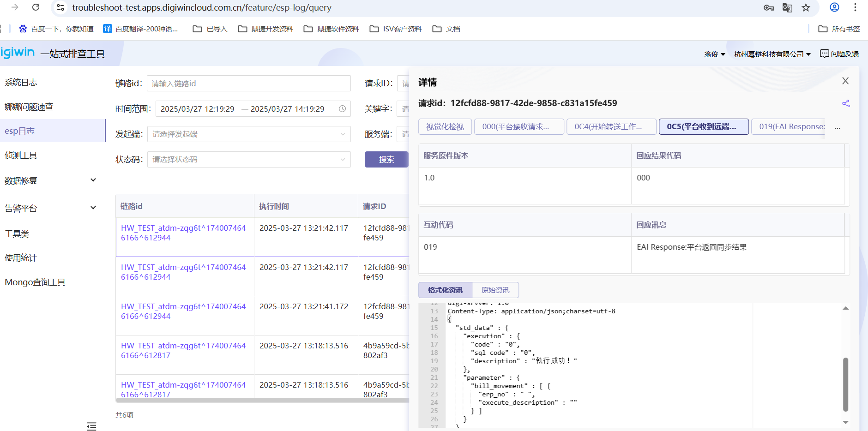Open 百度翻译 bookmark

tap(140, 29)
